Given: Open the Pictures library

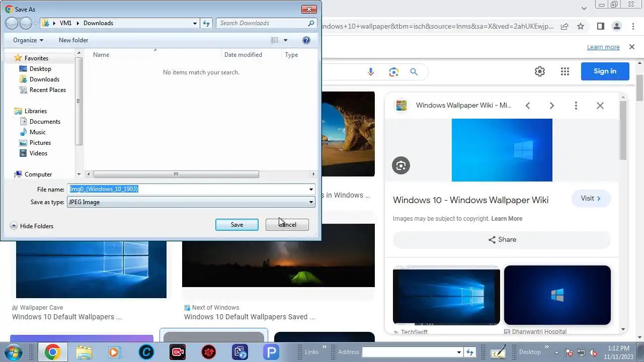Looking at the screenshot, I should [x=40, y=143].
